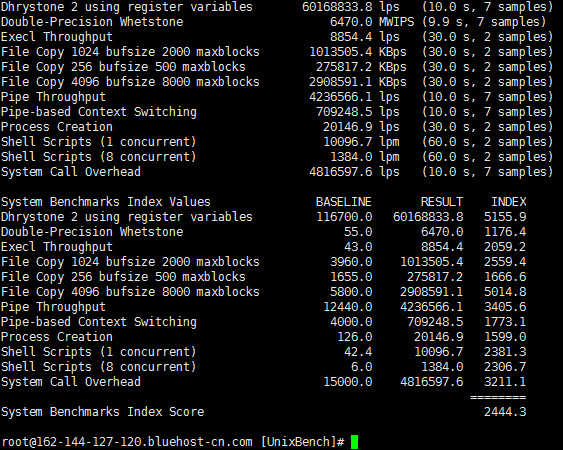Click '4236566.1 lps' Pipe Throughput result
Viewport: 563px width, 450px height.
(x=354, y=97)
